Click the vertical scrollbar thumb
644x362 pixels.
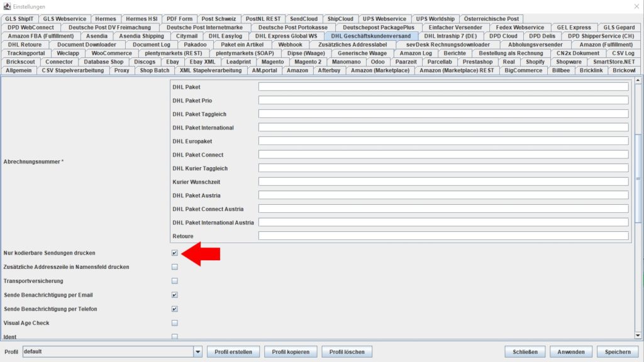click(x=638, y=178)
